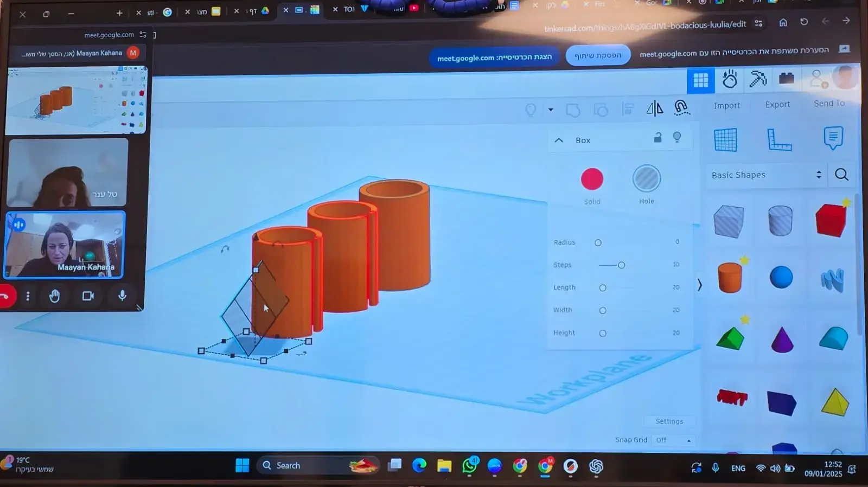Viewport: 868px width, 487px height.
Task: Open a new browser tab
Action: pyautogui.click(x=119, y=13)
